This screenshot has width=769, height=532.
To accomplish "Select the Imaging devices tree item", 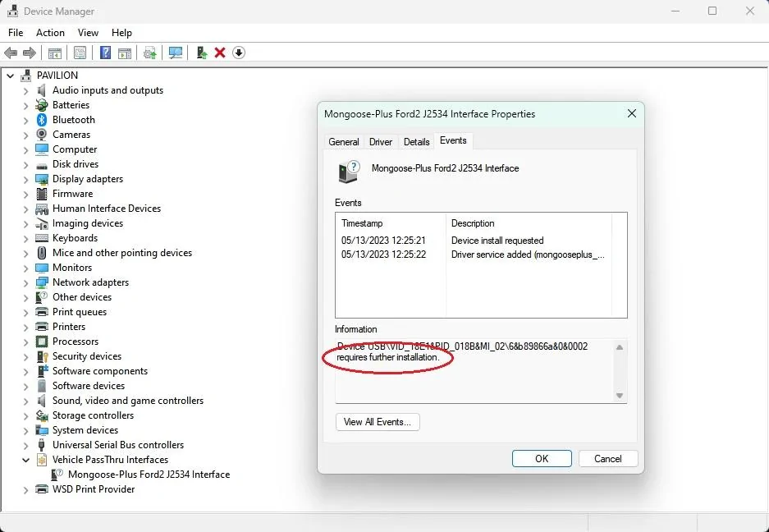I will [x=88, y=223].
